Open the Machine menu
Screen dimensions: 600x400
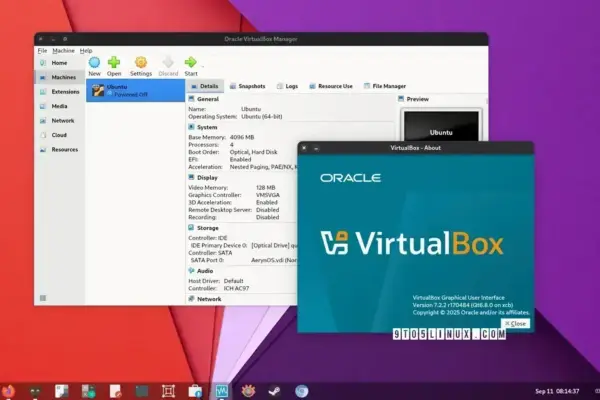tap(64, 51)
